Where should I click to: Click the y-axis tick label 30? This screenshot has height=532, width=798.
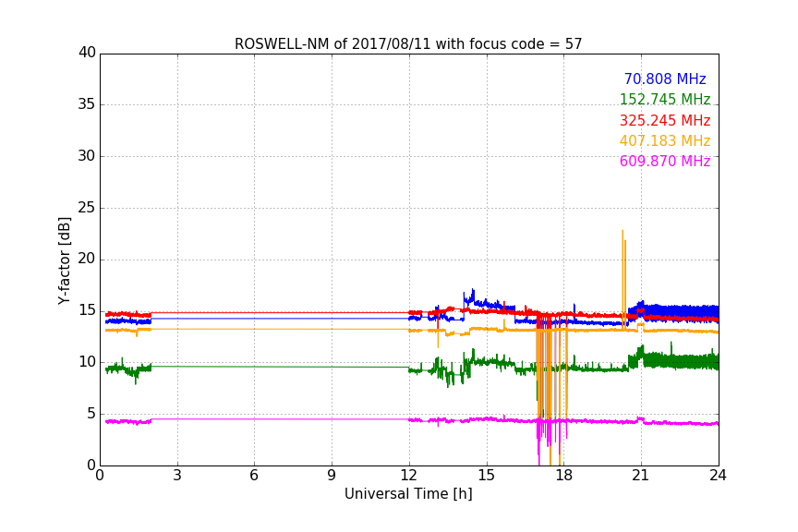(x=87, y=156)
